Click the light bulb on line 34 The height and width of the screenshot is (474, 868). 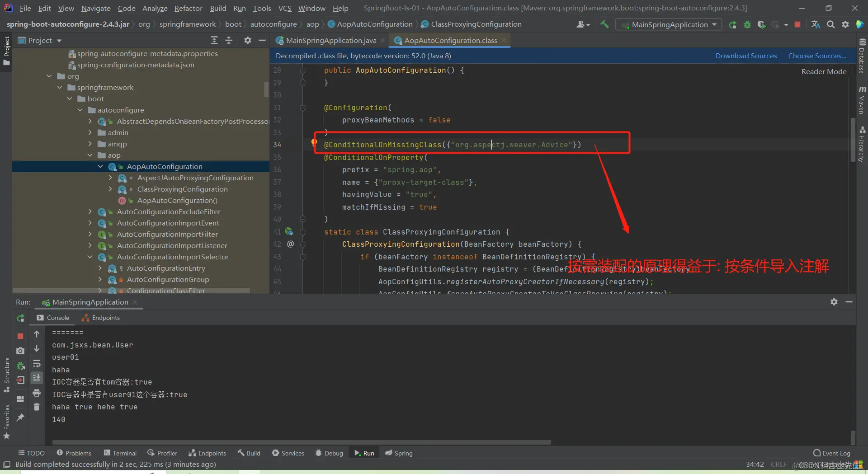click(314, 143)
